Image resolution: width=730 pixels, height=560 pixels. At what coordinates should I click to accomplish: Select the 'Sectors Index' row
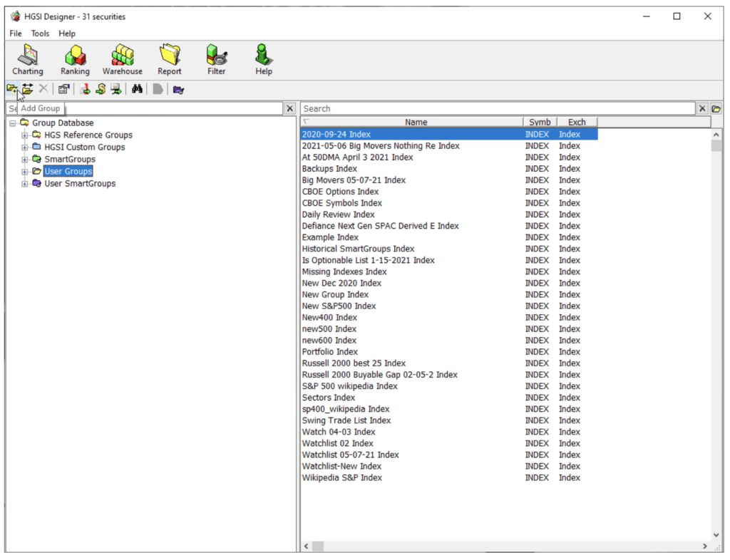pyautogui.click(x=449, y=398)
